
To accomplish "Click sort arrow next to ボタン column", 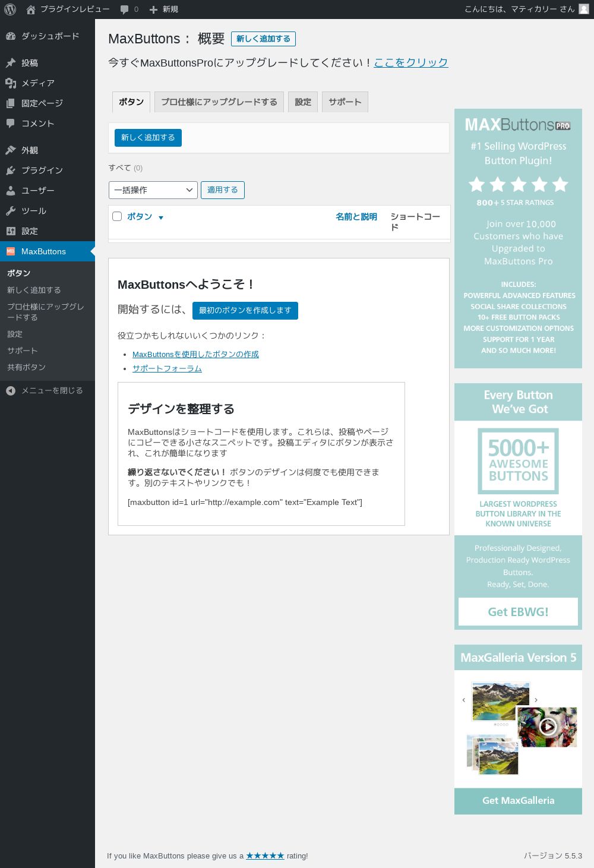I will tap(161, 218).
